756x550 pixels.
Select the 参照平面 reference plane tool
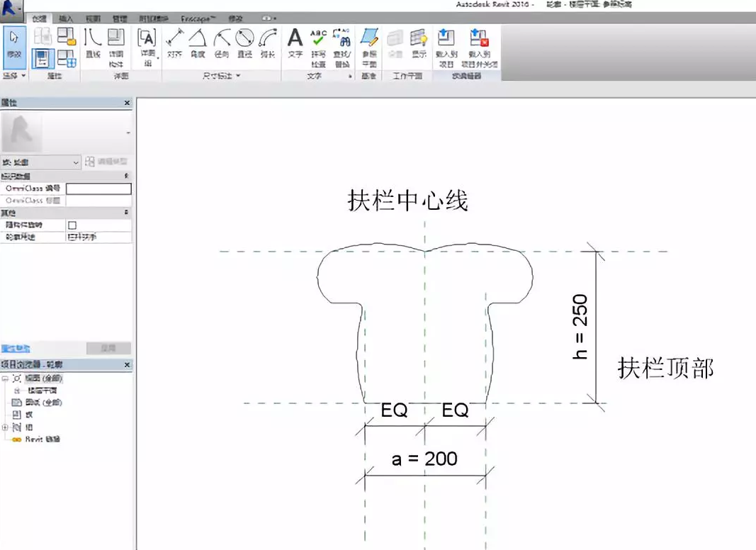[369, 39]
